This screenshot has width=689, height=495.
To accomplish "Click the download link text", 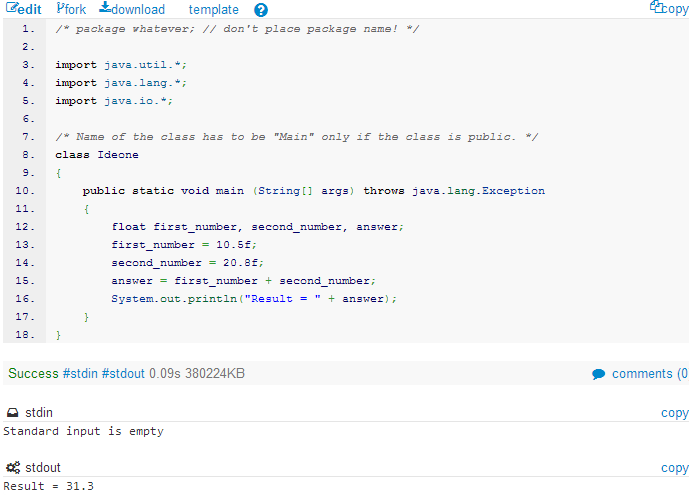I will [x=138, y=9].
